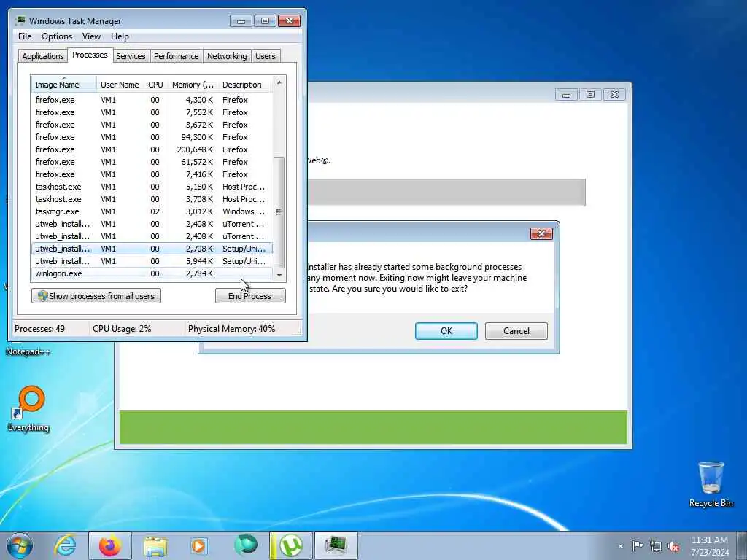This screenshot has width=747, height=560.
Task: Open Windows Explorer folder taskbar icon
Action: pos(155,545)
